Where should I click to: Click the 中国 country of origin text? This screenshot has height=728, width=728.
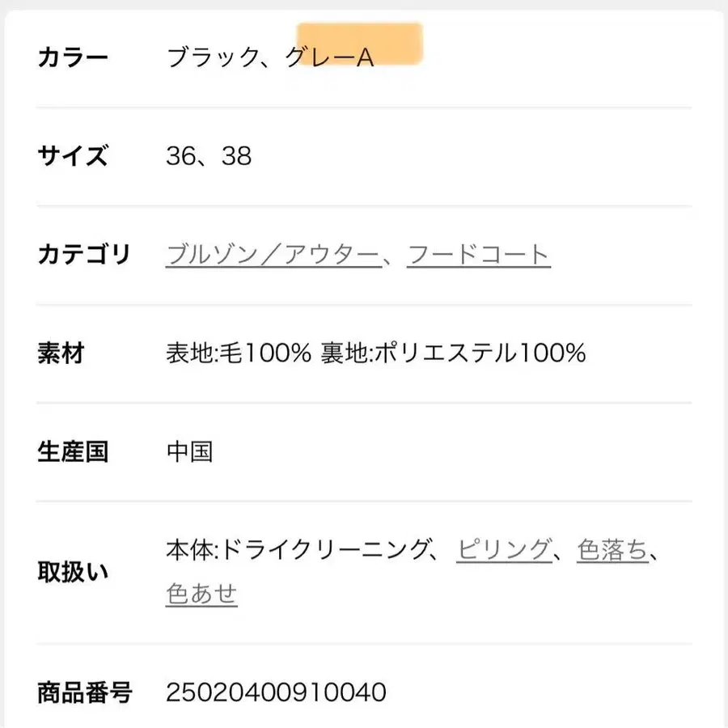(x=188, y=451)
